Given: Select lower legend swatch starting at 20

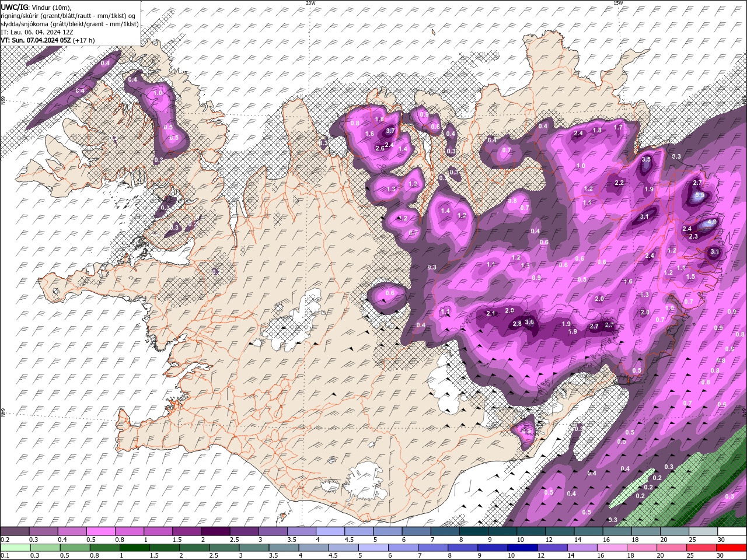Looking at the screenshot, I should (x=672, y=548).
